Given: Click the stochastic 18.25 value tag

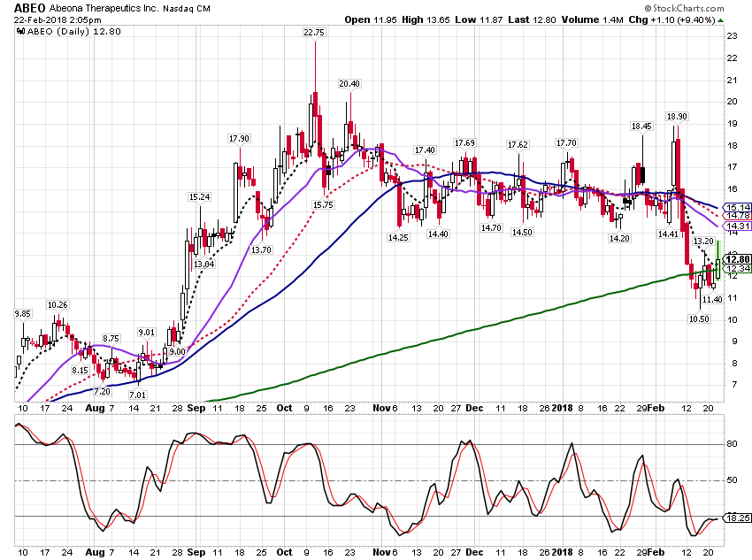Looking at the screenshot, I should pos(738,518).
